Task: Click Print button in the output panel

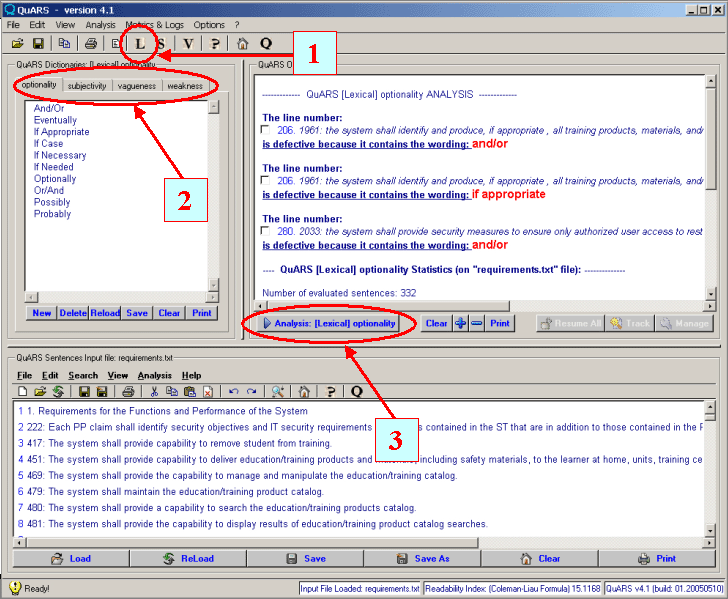Action: (x=500, y=323)
